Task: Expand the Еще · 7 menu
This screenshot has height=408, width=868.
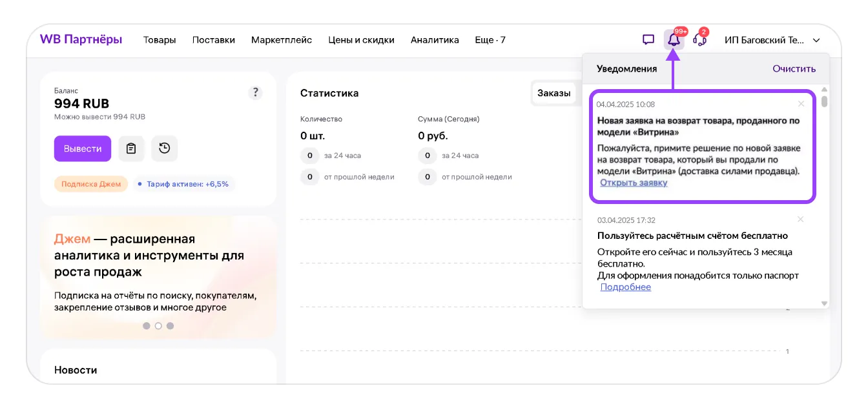Action: (x=490, y=40)
